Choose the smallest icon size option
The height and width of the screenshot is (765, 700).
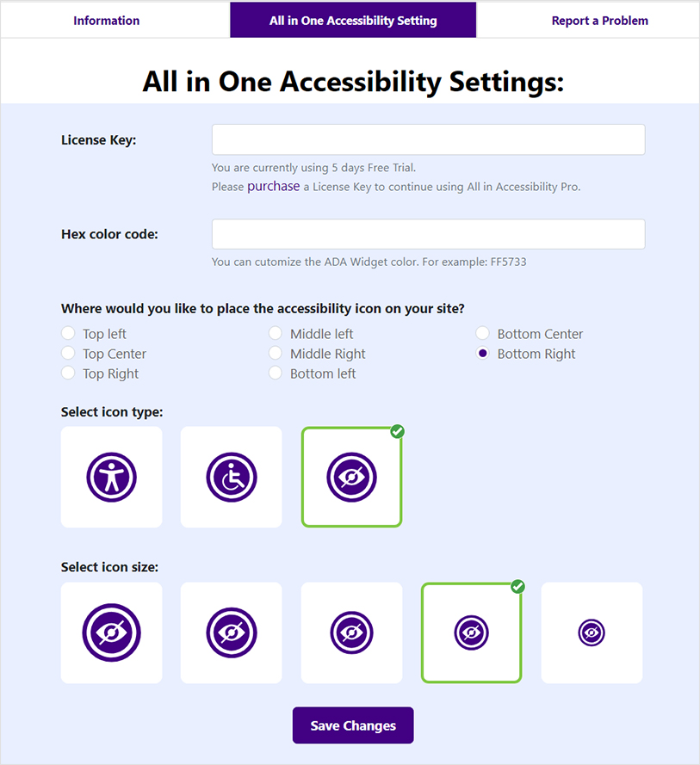tap(592, 632)
